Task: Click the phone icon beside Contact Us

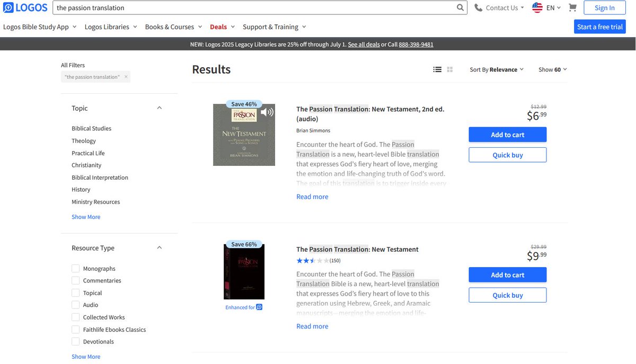Action: (479, 7)
